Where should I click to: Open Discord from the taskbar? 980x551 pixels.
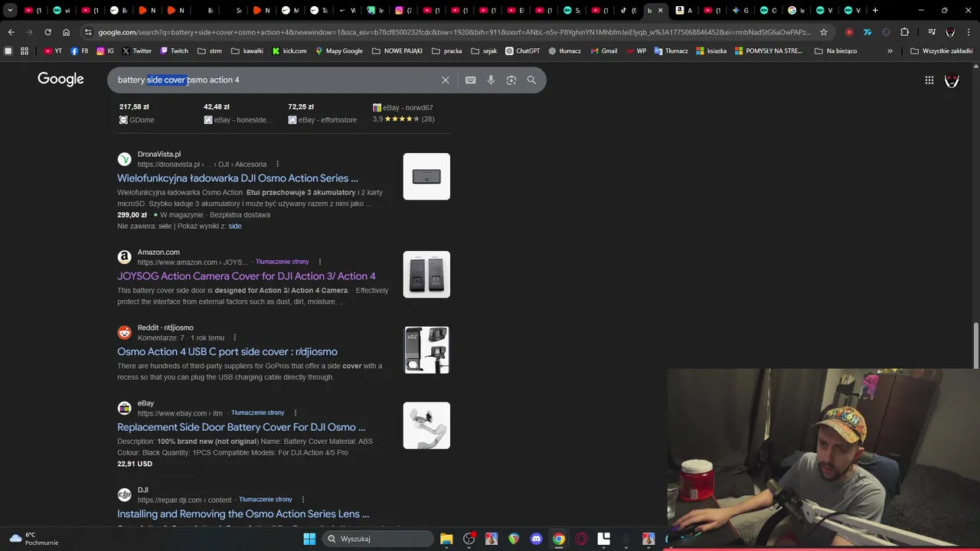click(x=536, y=539)
